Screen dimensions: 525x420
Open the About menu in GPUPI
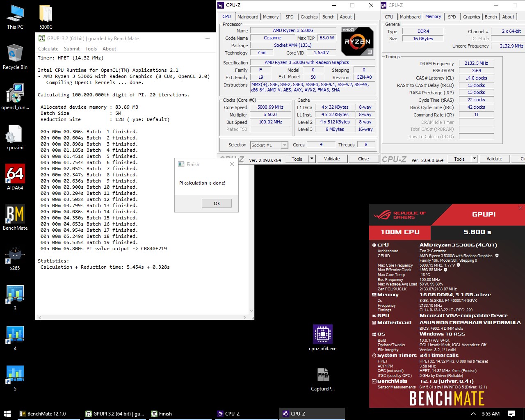tap(109, 48)
